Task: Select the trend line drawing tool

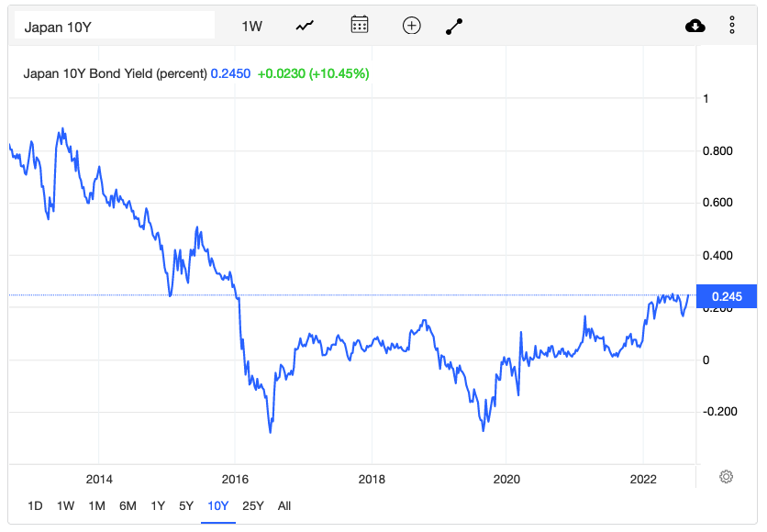Action: point(454,26)
